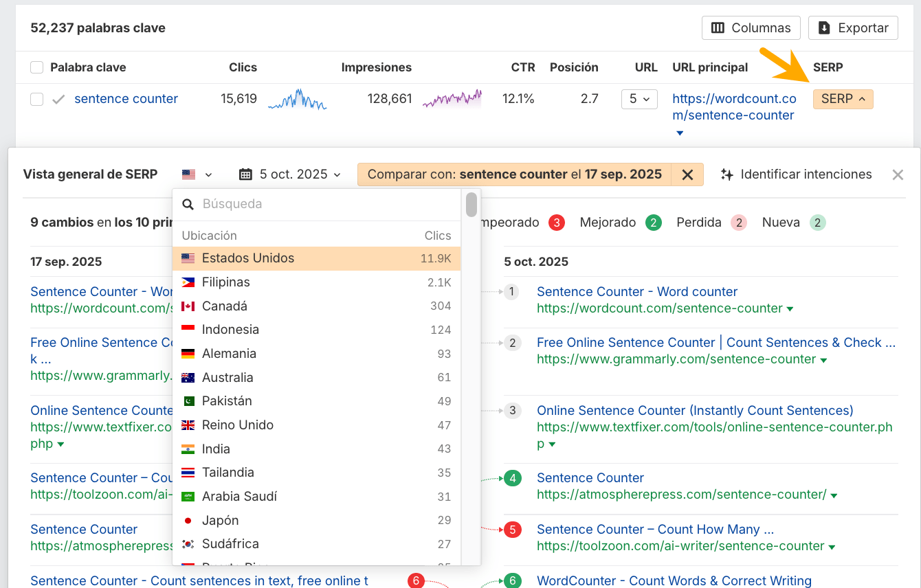Screen dimensions: 921x588
Task: Click the US flag beside Vista general de SERP
Action: (x=190, y=174)
